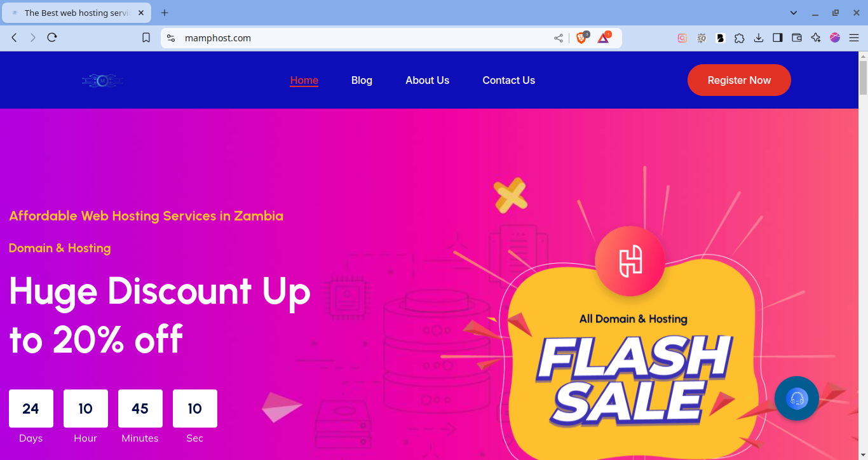The height and width of the screenshot is (460, 868).
Task: Toggle the browser sidebar panel icon
Action: tap(778, 38)
